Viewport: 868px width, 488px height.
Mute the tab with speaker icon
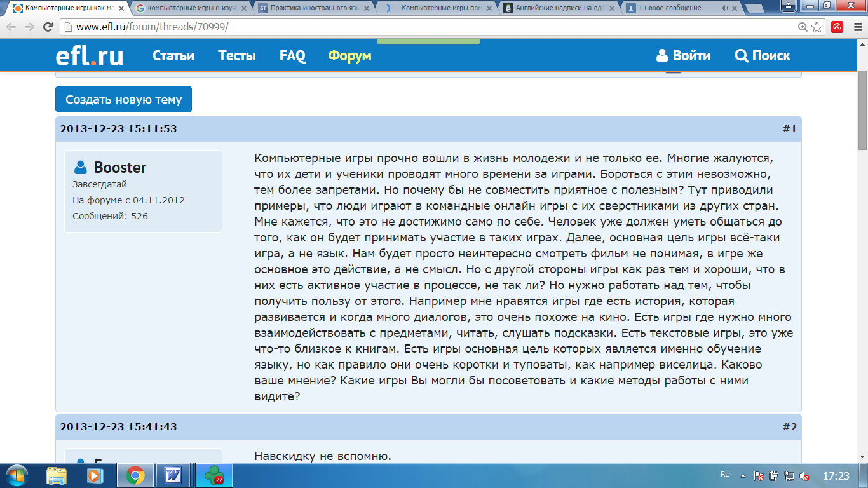[x=726, y=8]
